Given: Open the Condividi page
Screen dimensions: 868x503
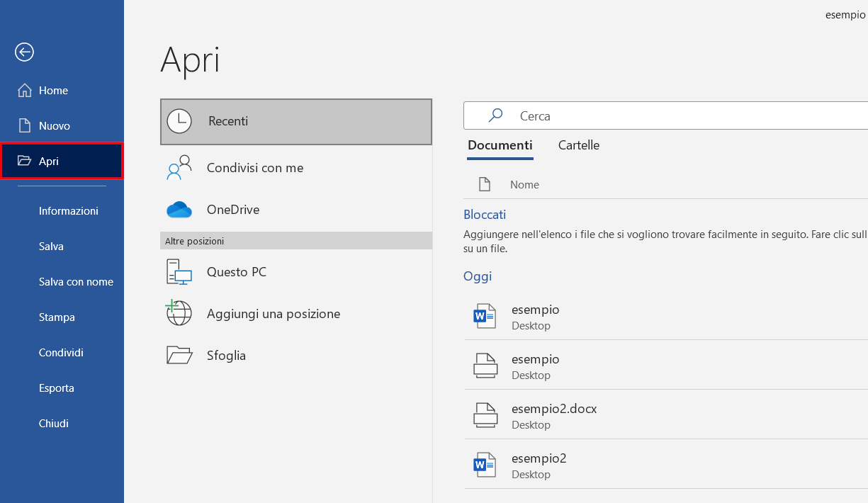Looking at the screenshot, I should pyautogui.click(x=61, y=353).
